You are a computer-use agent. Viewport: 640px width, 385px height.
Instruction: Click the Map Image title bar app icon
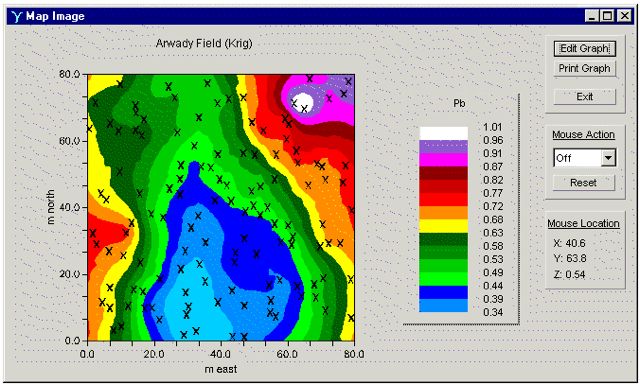(17, 16)
